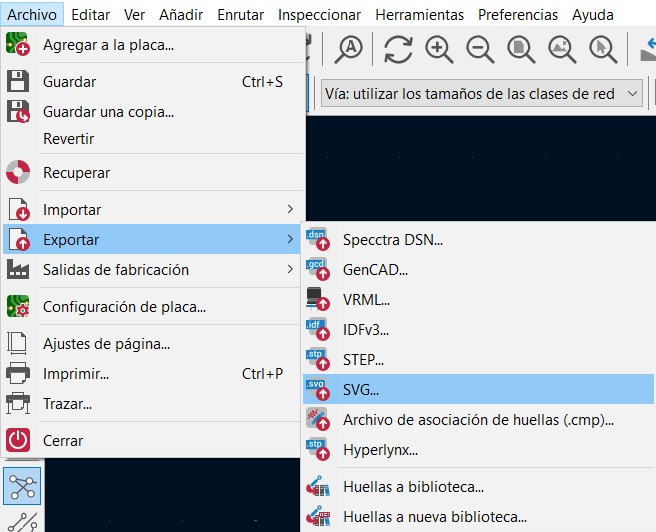Choose SVG... in the export submenu
Image resolution: width=656 pixels, height=532 pixels.
pos(478,389)
